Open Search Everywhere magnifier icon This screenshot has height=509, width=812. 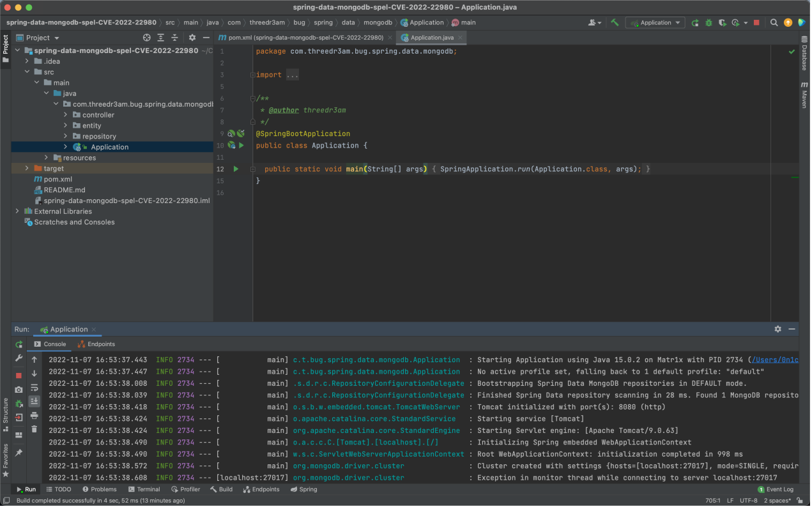click(x=774, y=22)
